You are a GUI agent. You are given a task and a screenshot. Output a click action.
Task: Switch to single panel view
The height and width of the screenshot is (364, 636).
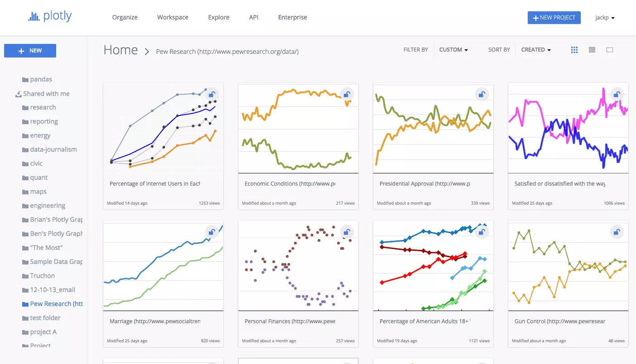pos(610,50)
